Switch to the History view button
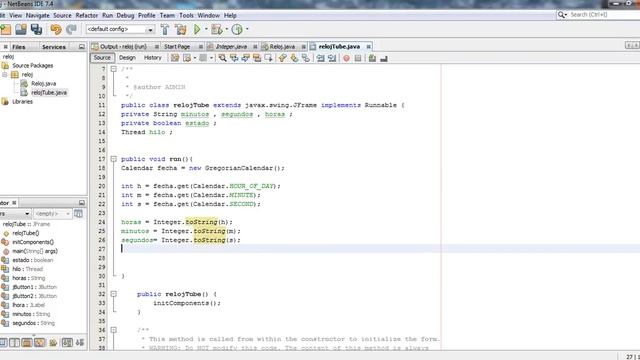Image resolution: width=640 pixels, height=360 pixels. coord(153,58)
